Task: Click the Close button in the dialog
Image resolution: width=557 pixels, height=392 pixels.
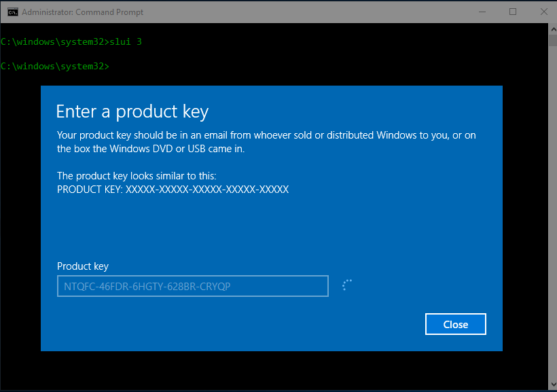Action: coord(455,324)
